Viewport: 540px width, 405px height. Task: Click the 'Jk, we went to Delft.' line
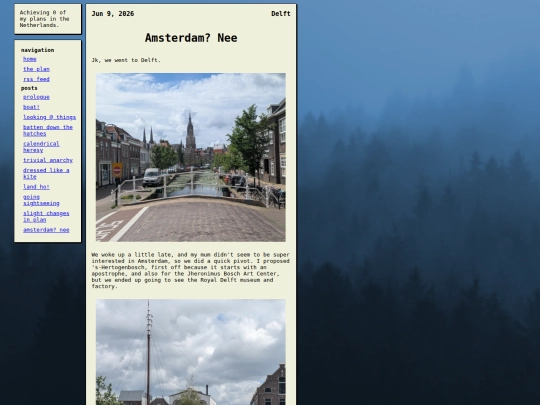pyautogui.click(x=126, y=60)
